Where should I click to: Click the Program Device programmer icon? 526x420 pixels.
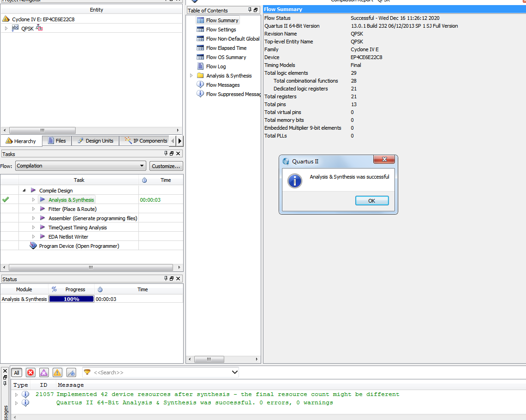(33, 246)
